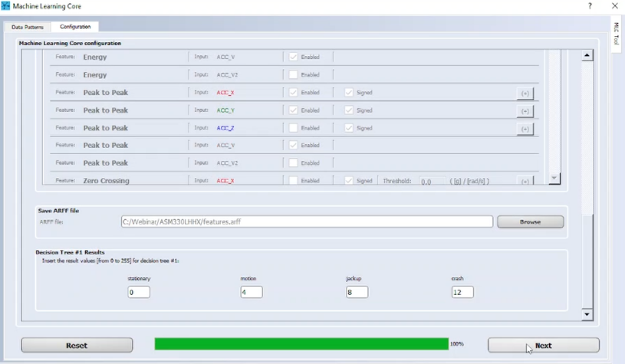
Task: Enable Peak to Peak ACC_Z feature
Action: pyautogui.click(x=294, y=128)
